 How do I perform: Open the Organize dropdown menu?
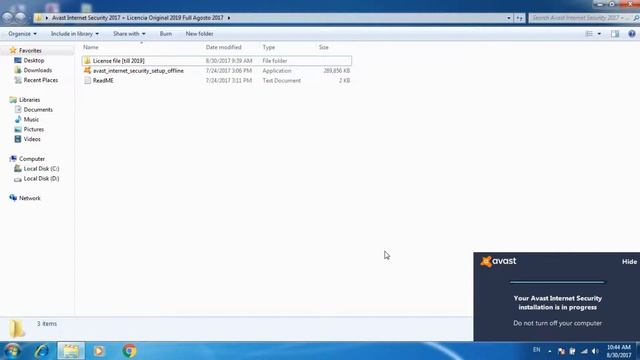click(x=22, y=34)
